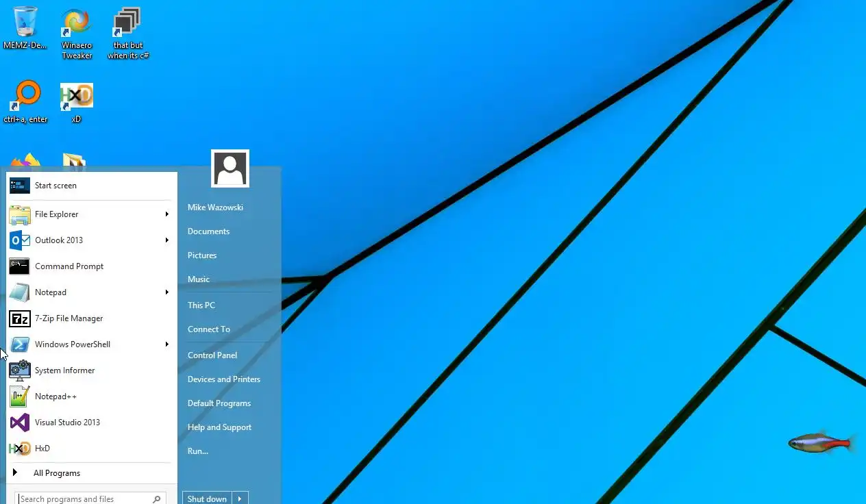
Task: Click the Notepad++ icon
Action: point(20,396)
